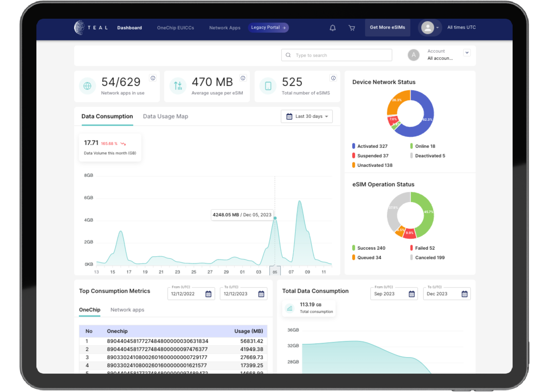Open the shopping cart icon
This screenshot has width=549, height=392.
coord(352,28)
